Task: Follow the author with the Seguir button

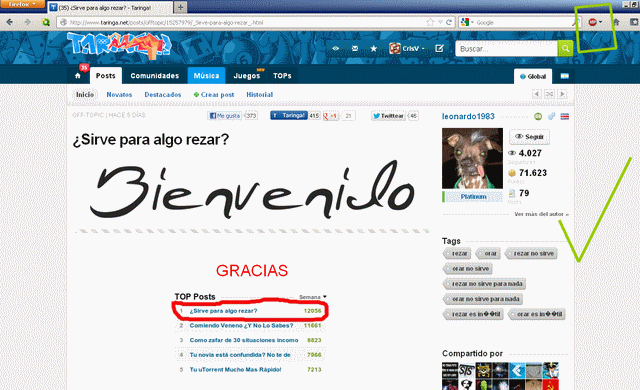Action: click(x=529, y=137)
